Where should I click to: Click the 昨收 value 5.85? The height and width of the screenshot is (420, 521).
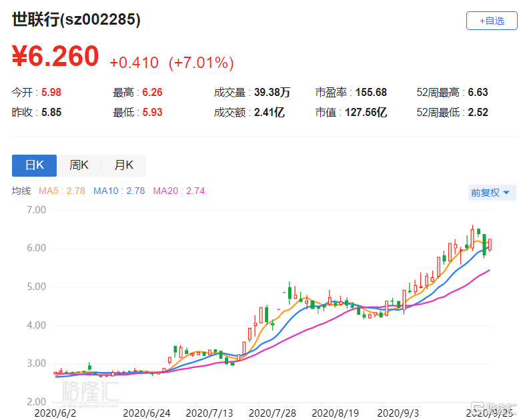click(51, 112)
